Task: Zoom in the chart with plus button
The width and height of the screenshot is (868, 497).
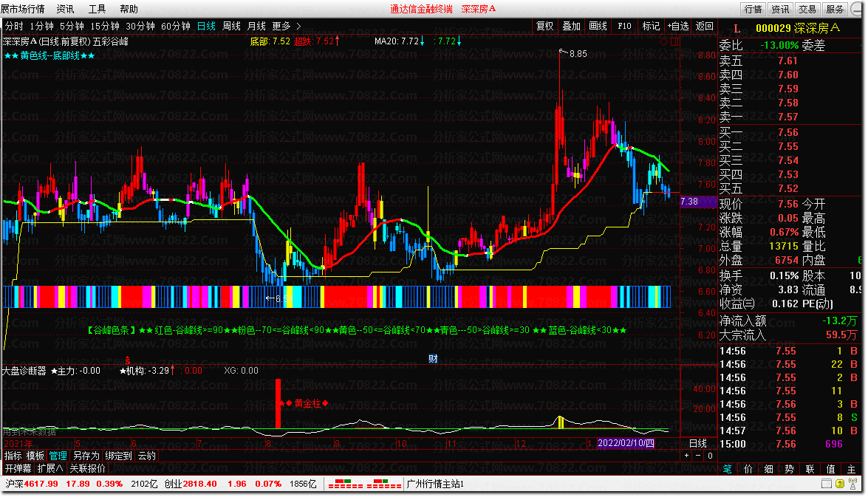Action: pyautogui.click(x=686, y=456)
